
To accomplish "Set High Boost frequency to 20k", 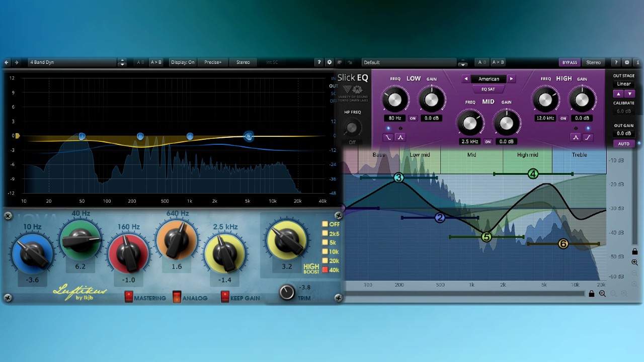I will tap(325, 260).
